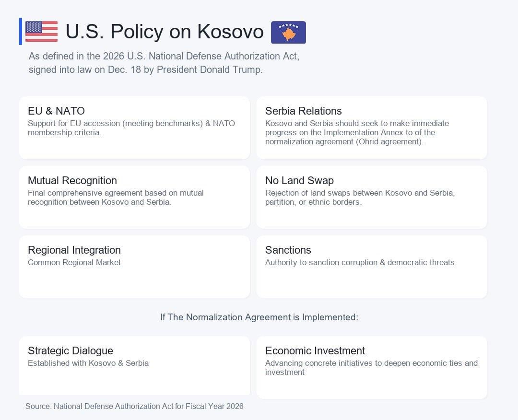Click the subtitle mentioning President Donald Trump
This screenshot has height=420, width=518.
click(164, 63)
